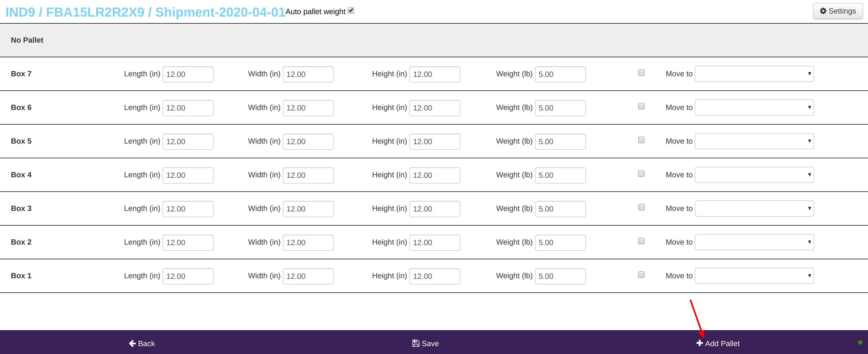The height and width of the screenshot is (354, 868).
Task: Click the Back arrow icon
Action: pyautogui.click(x=132, y=343)
